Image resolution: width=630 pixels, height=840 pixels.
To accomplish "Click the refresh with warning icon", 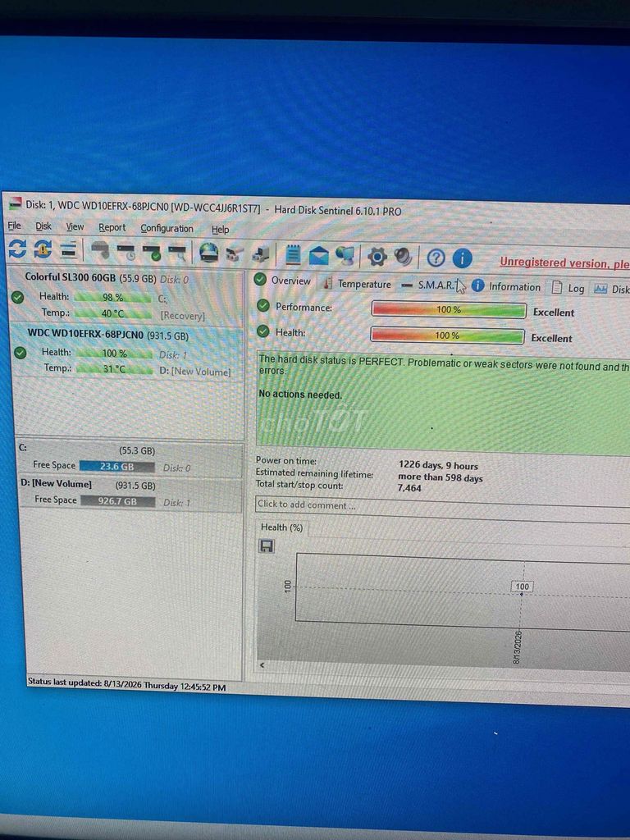I will [43, 249].
